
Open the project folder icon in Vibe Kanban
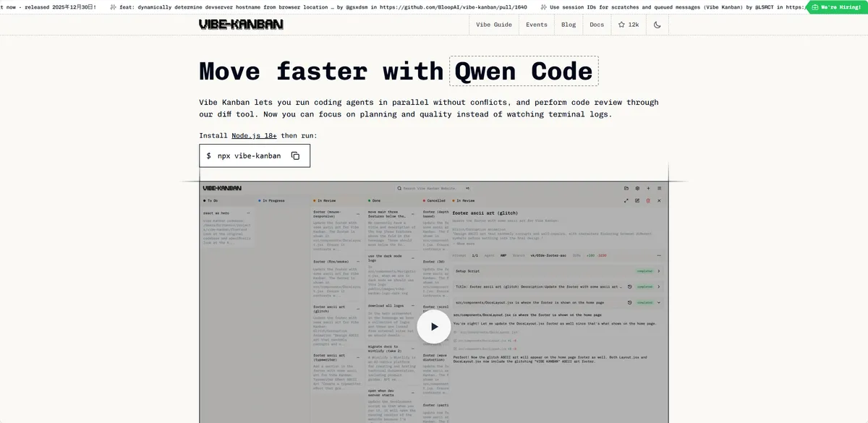[x=626, y=188]
